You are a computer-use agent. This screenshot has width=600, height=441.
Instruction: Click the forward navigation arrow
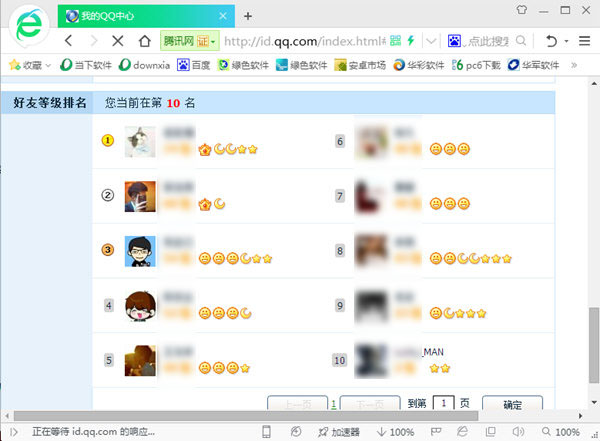[x=94, y=41]
